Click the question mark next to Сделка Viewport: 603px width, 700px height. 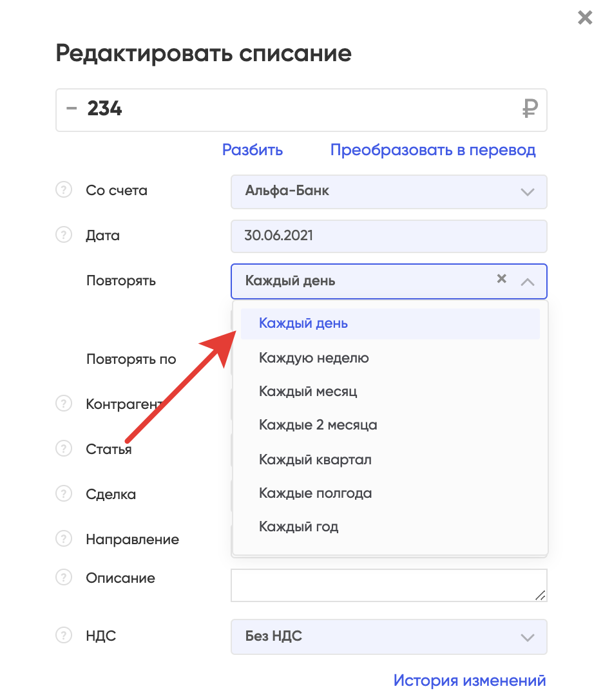(64, 494)
